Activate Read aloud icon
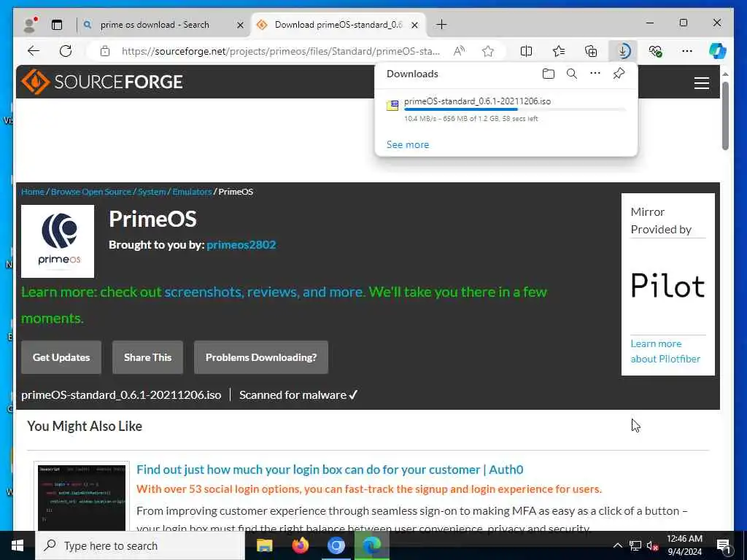 pyautogui.click(x=460, y=51)
